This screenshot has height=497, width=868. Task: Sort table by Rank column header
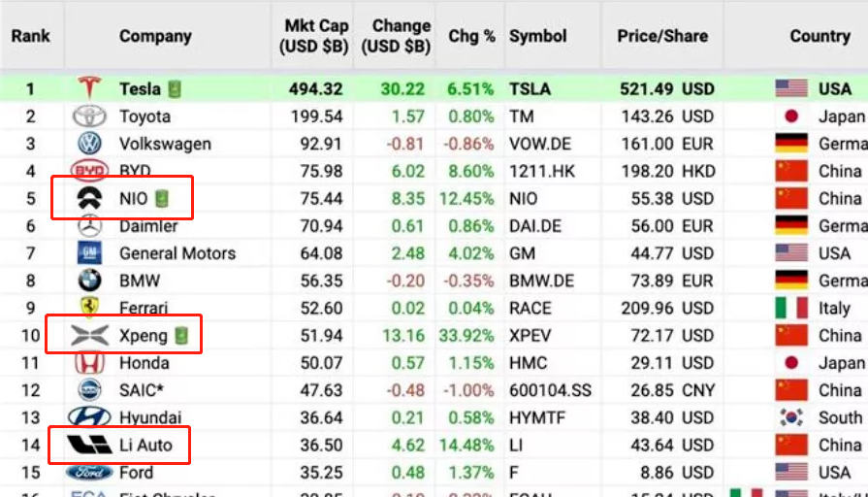(x=31, y=36)
